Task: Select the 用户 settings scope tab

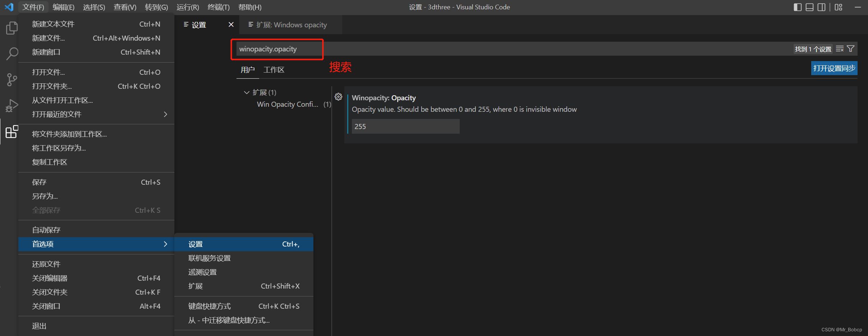Action: point(248,70)
